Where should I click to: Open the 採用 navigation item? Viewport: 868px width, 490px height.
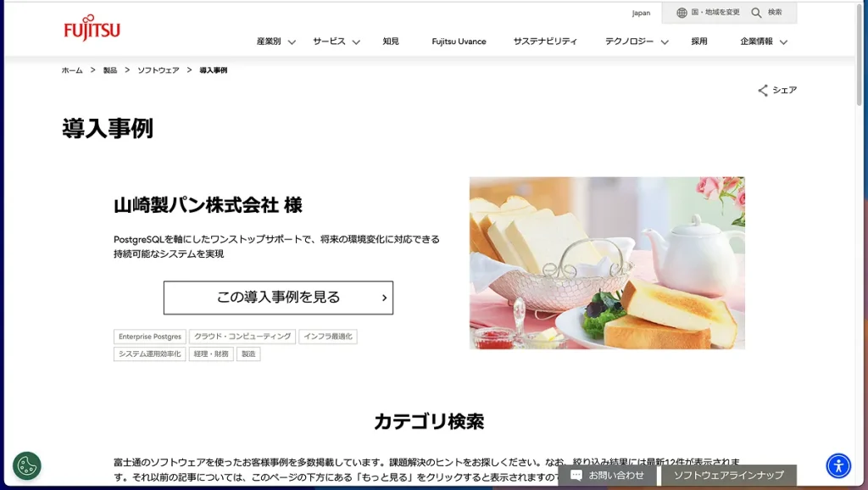(x=699, y=42)
